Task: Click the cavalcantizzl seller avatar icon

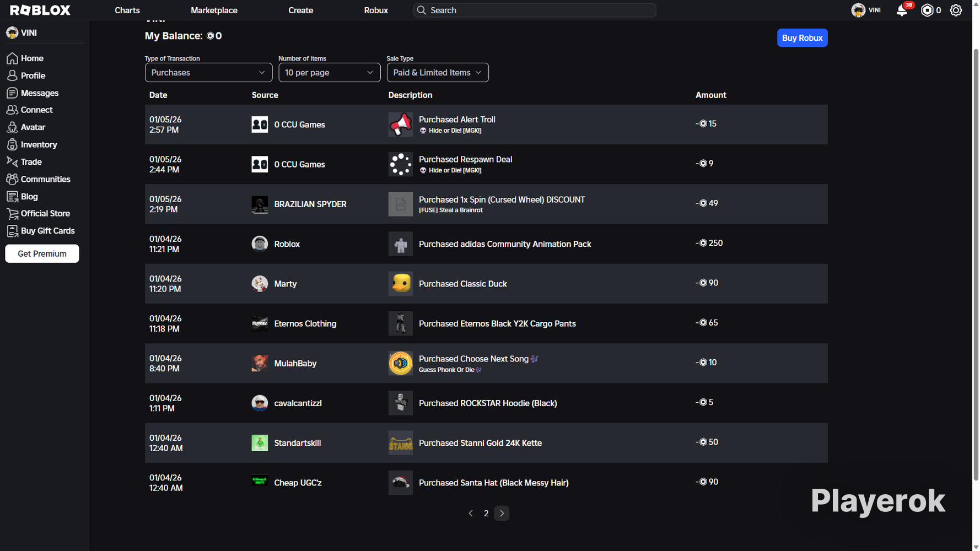Action: coord(260,403)
